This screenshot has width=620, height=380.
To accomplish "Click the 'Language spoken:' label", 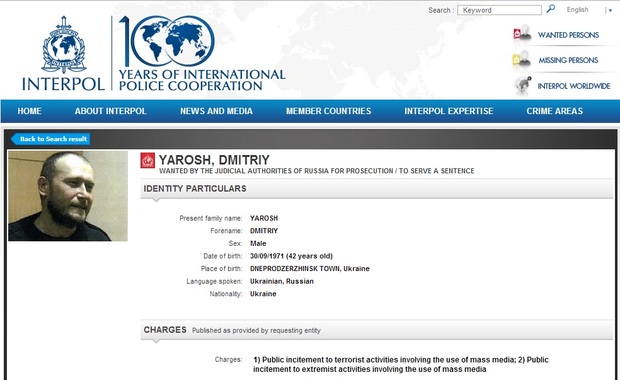I will (214, 282).
